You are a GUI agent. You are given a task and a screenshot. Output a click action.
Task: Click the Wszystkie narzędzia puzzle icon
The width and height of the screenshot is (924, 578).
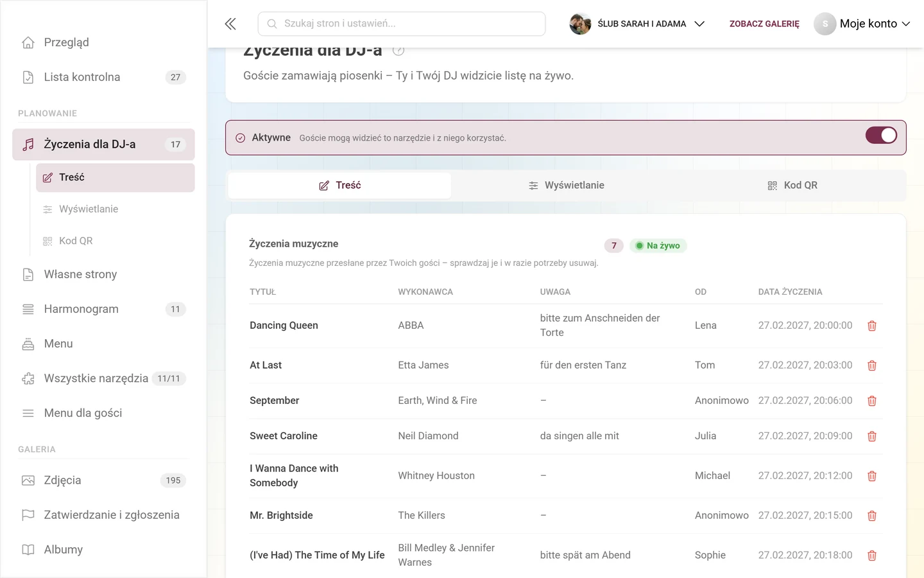tap(28, 378)
